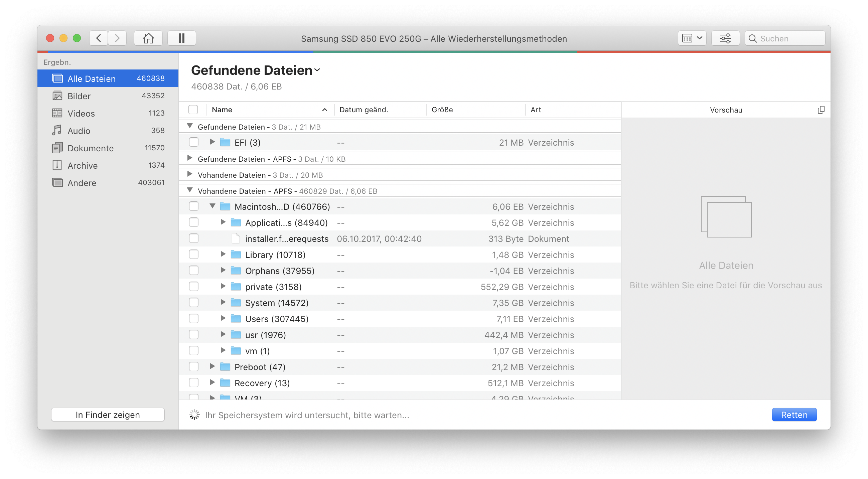This screenshot has height=479, width=868.
Task: Select Audio category in sidebar
Action: 108,131
